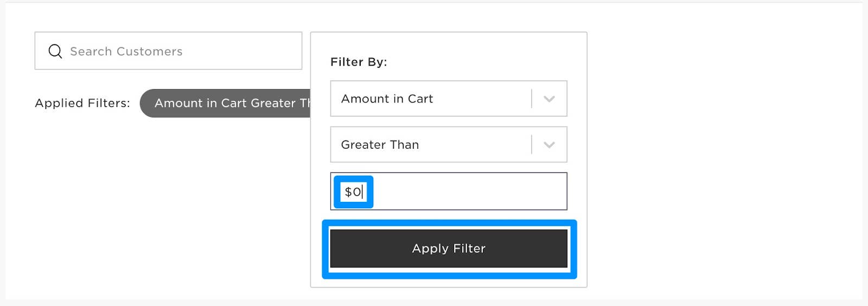Expand filter field options via first down arrow
This screenshot has width=868, height=306.
point(549,99)
